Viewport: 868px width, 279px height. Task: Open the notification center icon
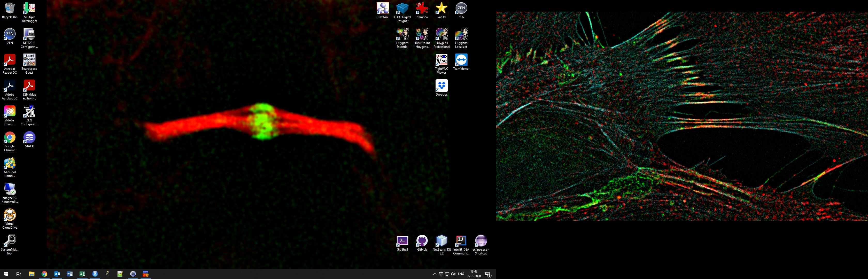click(487, 274)
